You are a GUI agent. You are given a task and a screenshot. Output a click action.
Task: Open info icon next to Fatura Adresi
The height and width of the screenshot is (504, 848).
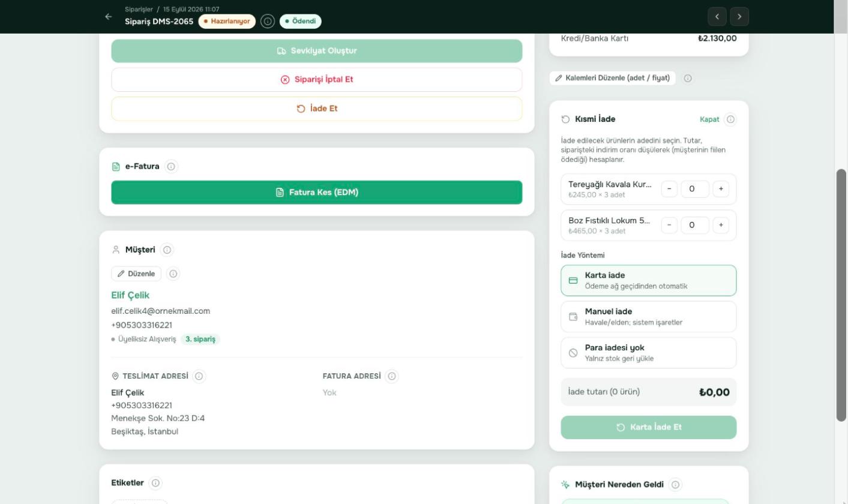pos(392,376)
